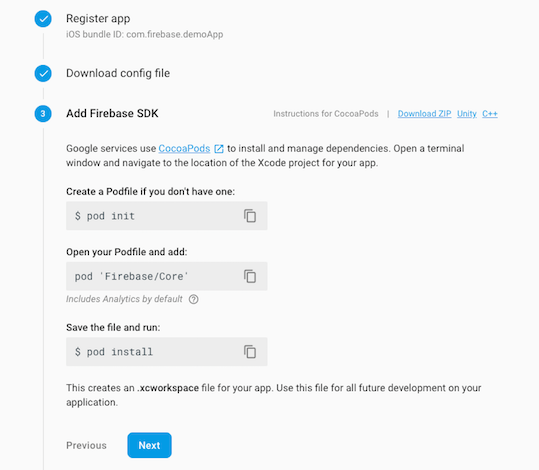Select the Register app checkmark step icon
This screenshot has height=470, width=539.
point(43,19)
